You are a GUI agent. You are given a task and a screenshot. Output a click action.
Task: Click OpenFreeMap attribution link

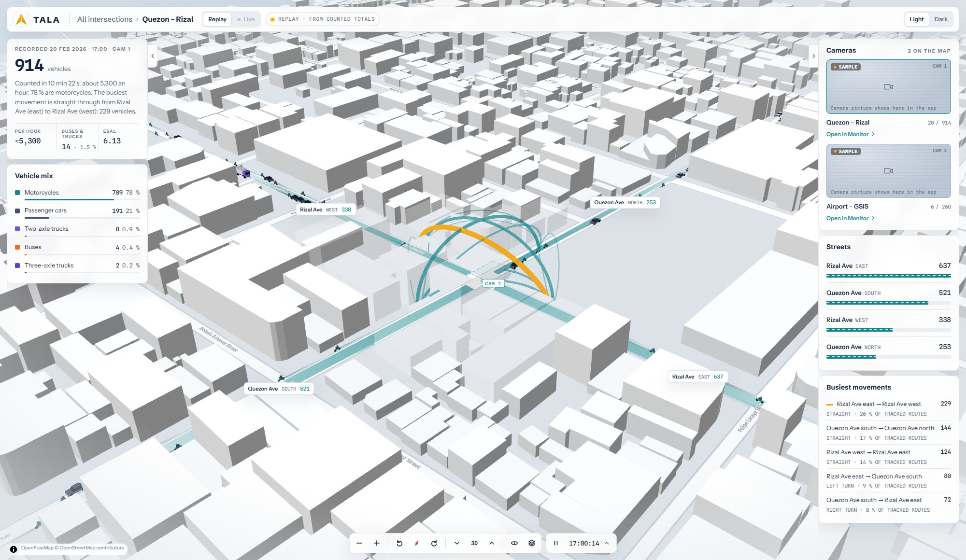point(37,548)
